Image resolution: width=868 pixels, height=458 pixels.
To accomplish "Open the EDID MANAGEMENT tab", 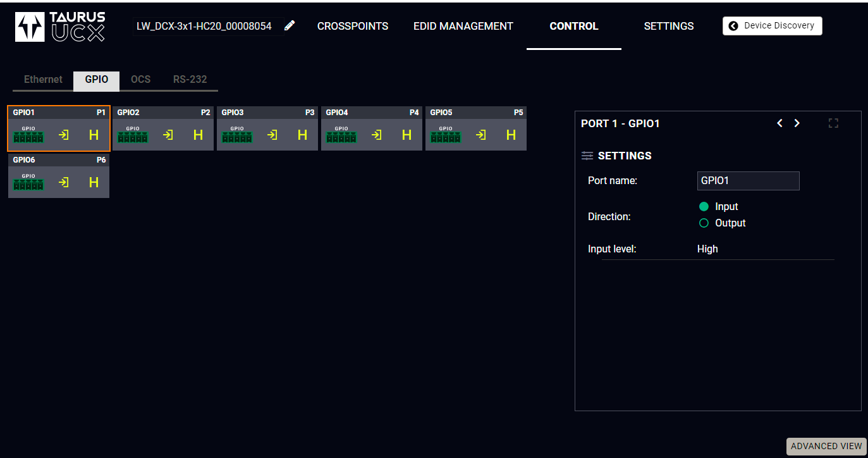I will [x=463, y=26].
